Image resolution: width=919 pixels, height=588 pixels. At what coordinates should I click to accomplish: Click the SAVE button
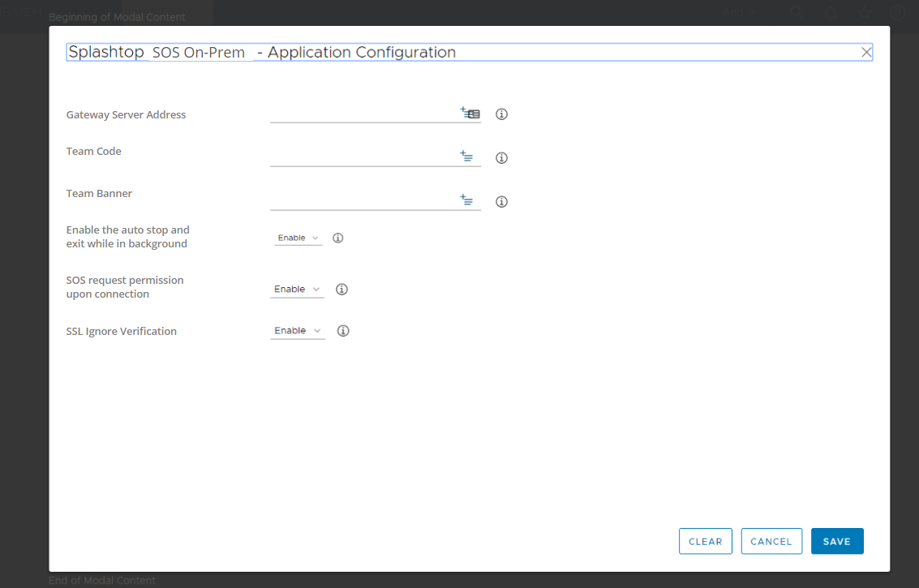click(837, 541)
